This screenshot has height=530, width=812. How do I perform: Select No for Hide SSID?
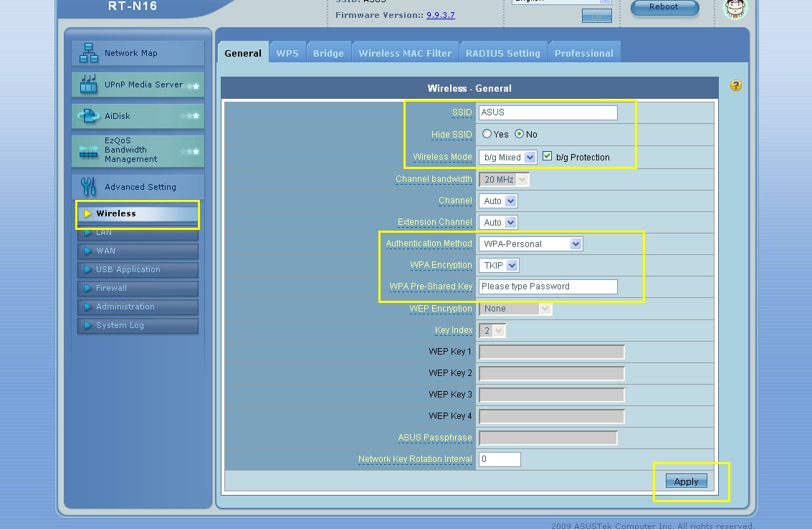pos(519,134)
